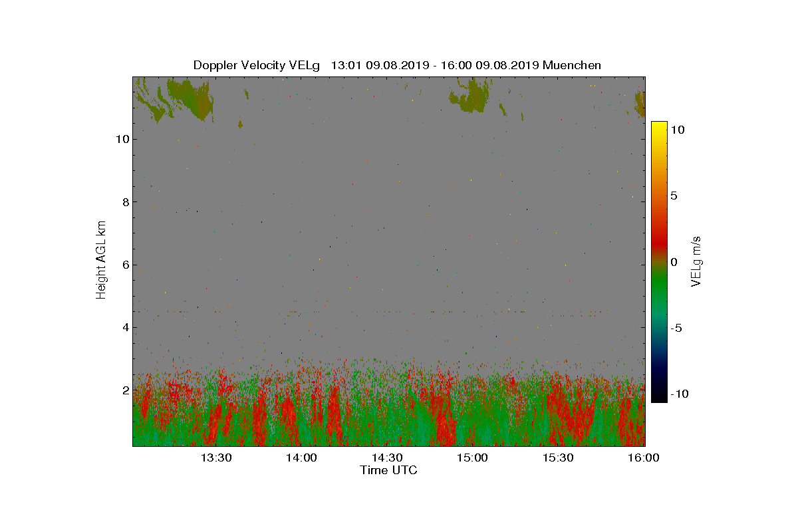
Task: Click the 16:00 time axis label
Action: [644, 458]
